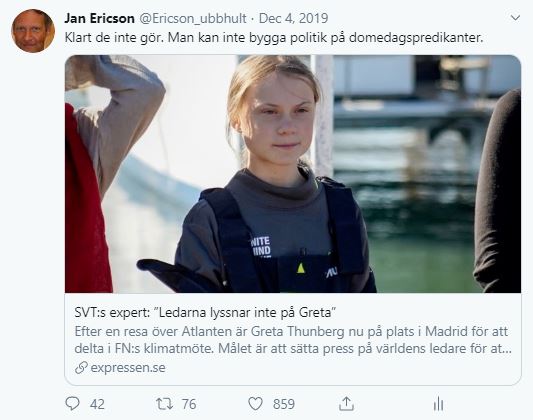Click the 42 replies count
The image size is (533, 420).
(97, 404)
